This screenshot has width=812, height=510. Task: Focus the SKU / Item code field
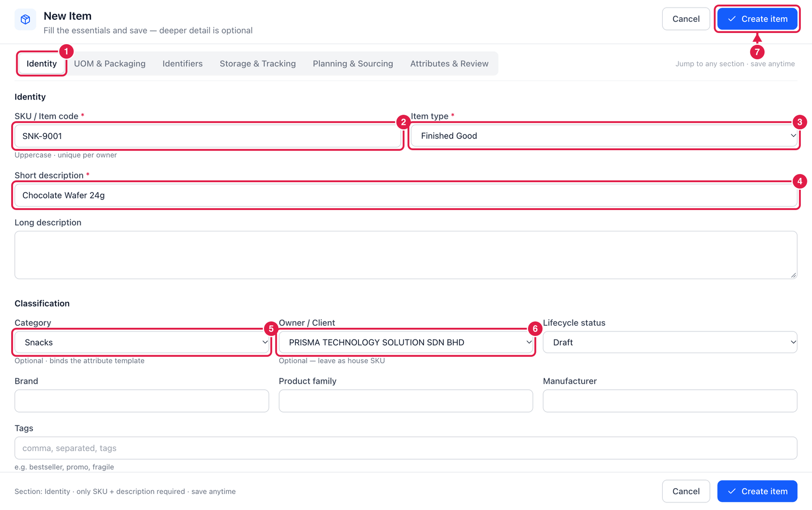pyautogui.click(x=208, y=136)
